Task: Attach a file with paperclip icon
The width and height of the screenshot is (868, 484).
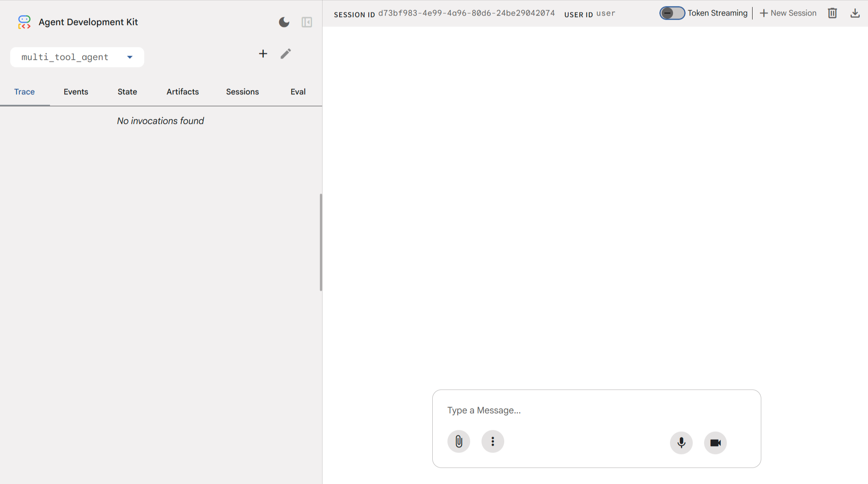Action: [458, 442]
